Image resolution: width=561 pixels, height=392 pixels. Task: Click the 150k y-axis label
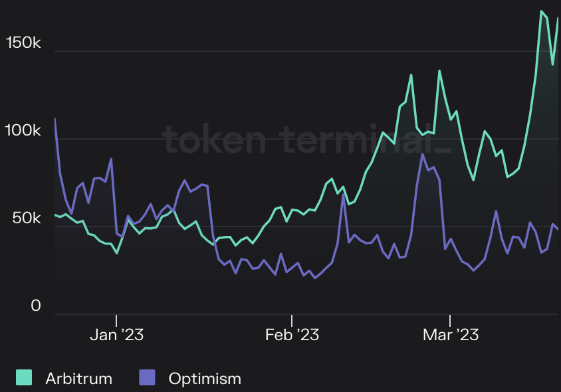[x=23, y=43]
